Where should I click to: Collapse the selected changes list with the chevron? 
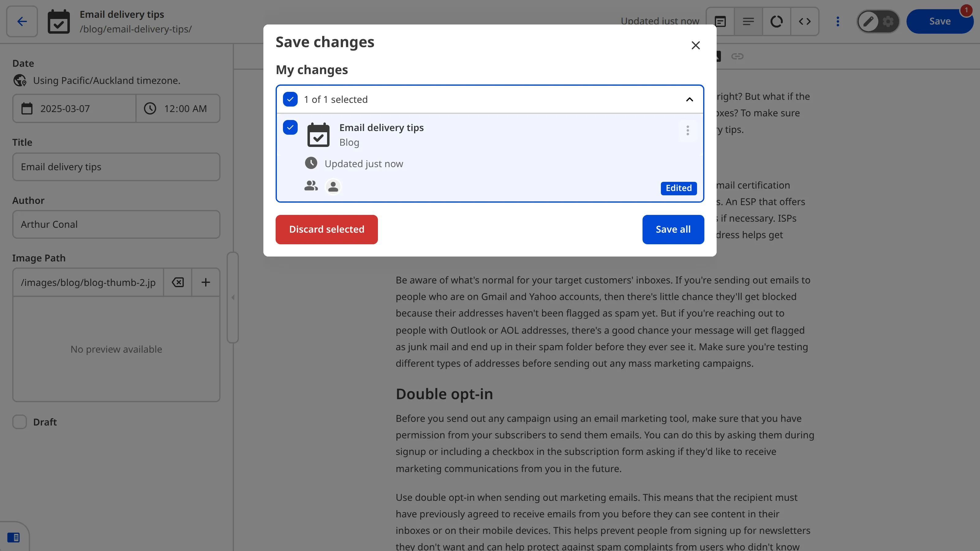point(689,99)
